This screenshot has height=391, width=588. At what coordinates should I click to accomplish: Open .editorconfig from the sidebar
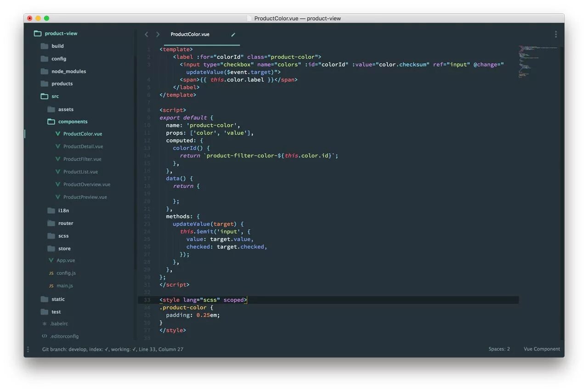click(64, 336)
